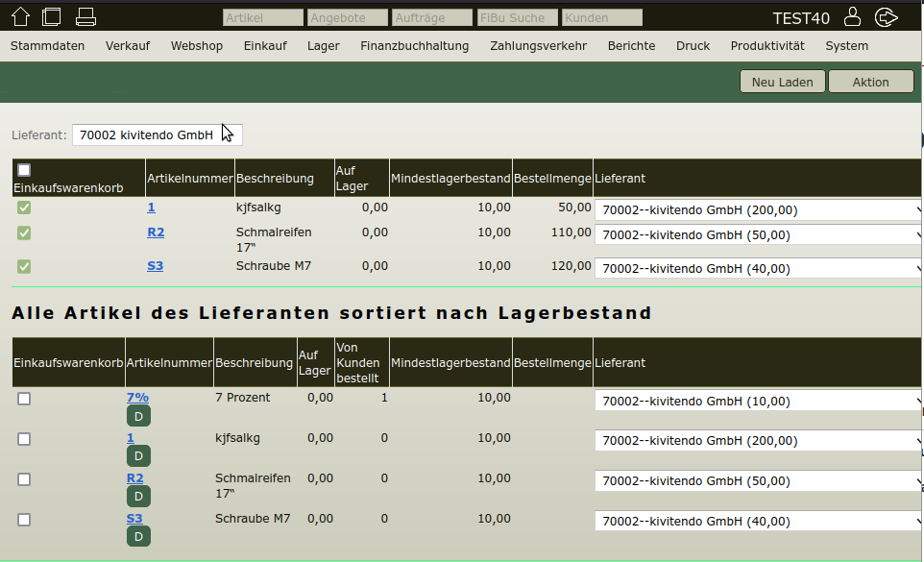Click the printer icon in top bar

pos(85,16)
